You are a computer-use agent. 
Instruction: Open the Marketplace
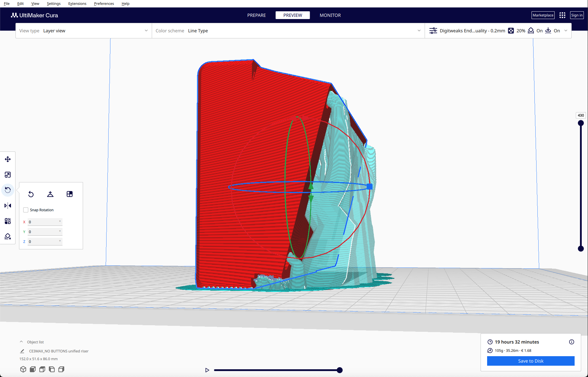[x=543, y=15]
